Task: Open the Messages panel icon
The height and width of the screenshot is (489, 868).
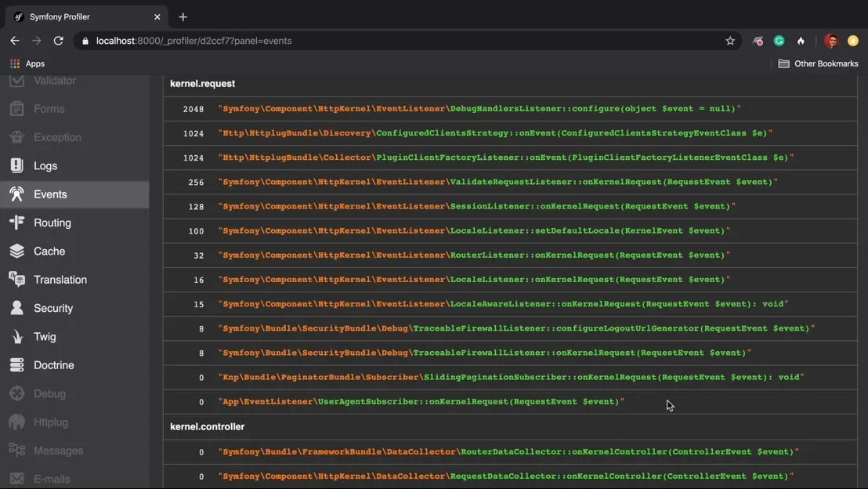Action: pyautogui.click(x=16, y=451)
